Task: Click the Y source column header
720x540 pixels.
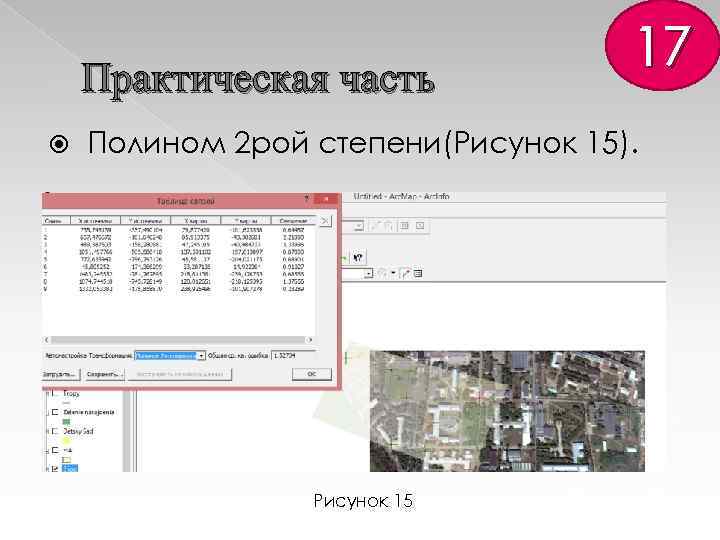Action: 146,221
